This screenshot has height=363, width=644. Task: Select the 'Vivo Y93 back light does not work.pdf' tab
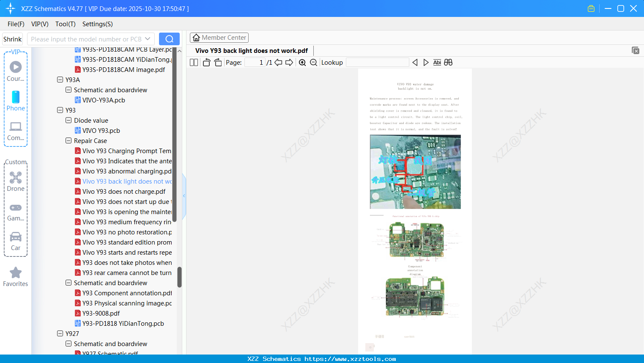tap(252, 51)
